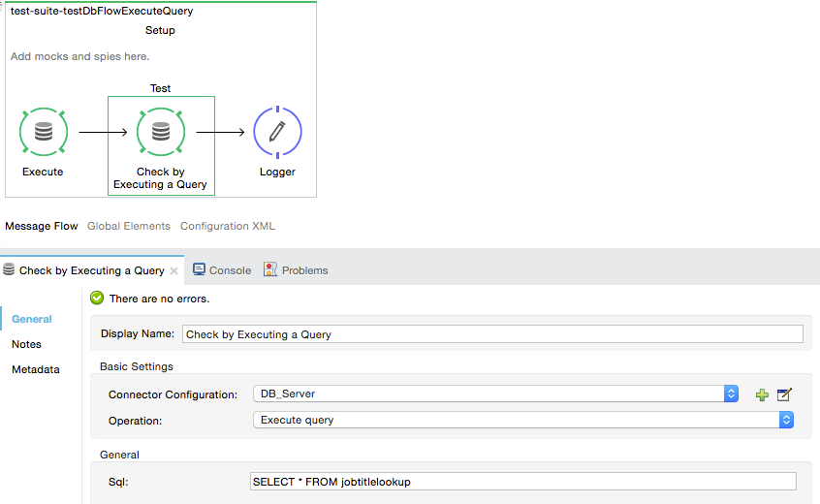Switch to the Global Elements tab
820x504 pixels.
pyautogui.click(x=129, y=226)
